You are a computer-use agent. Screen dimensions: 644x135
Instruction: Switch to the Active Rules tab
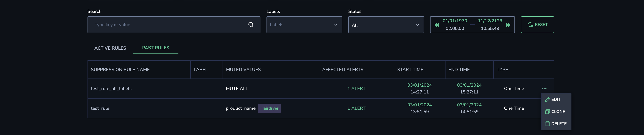(110, 48)
